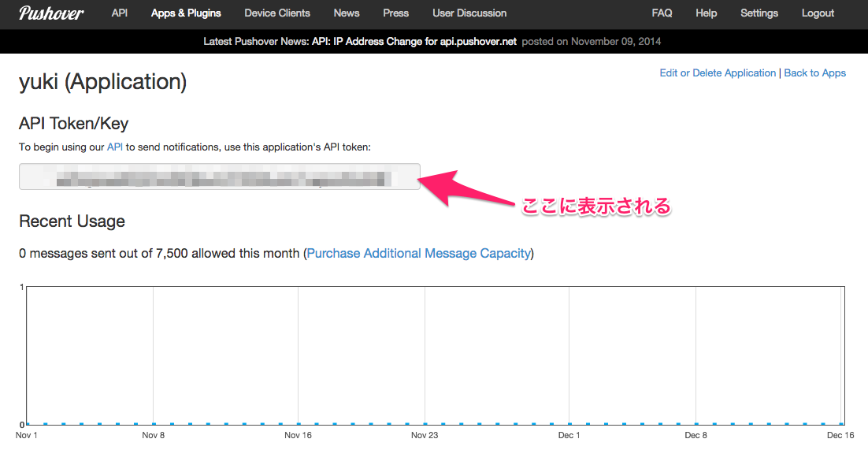Click the Nov 1 axis label

tap(26, 435)
